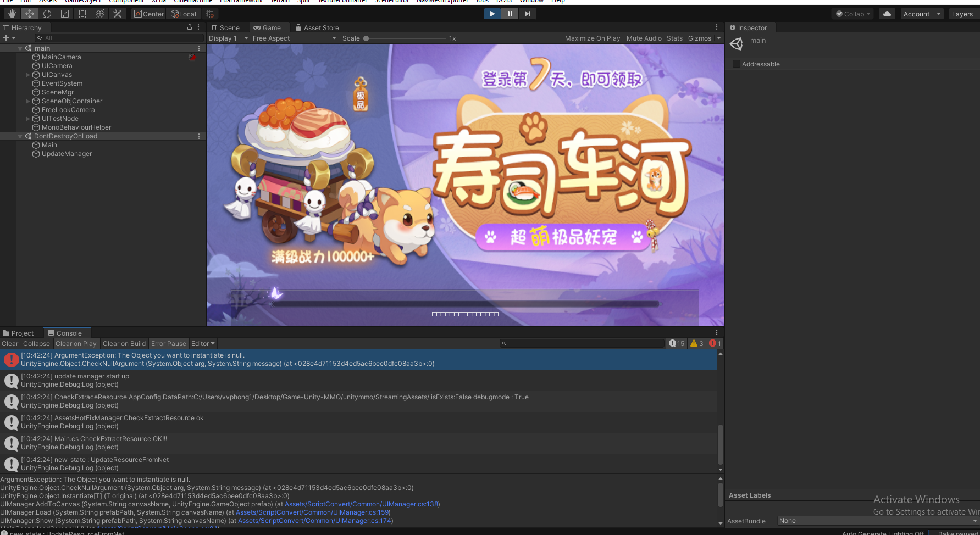
Task: Toggle info messages count 15 filter
Action: [x=677, y=343]
